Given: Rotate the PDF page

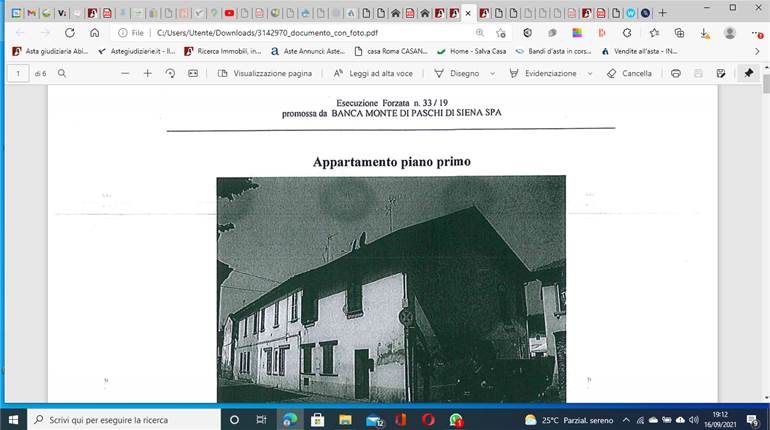Looking at the screenshot, I should pos(170,73).
